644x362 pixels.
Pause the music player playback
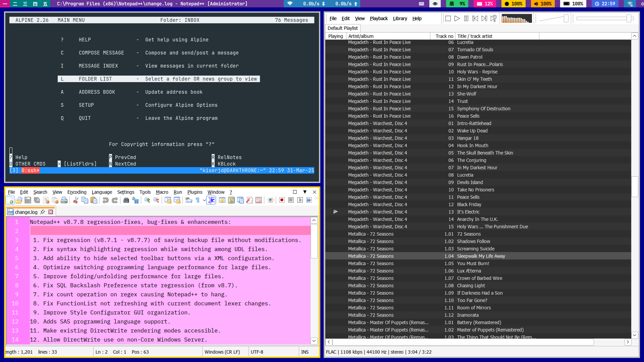click(x=466, y=18)
